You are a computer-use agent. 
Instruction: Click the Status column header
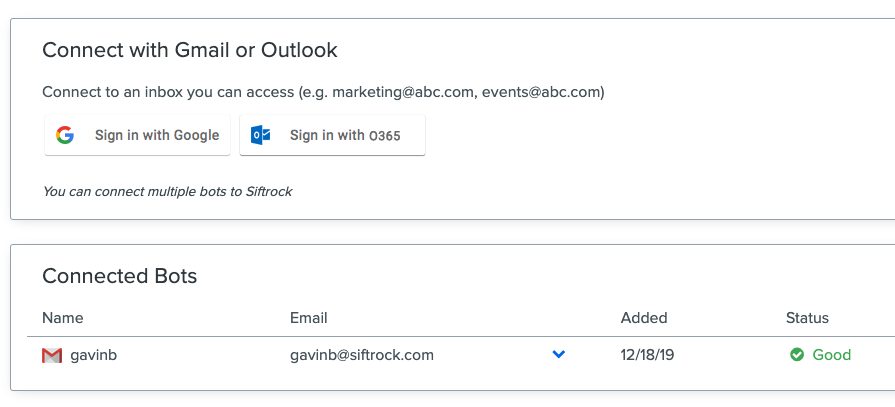click(x=807, y=318)
